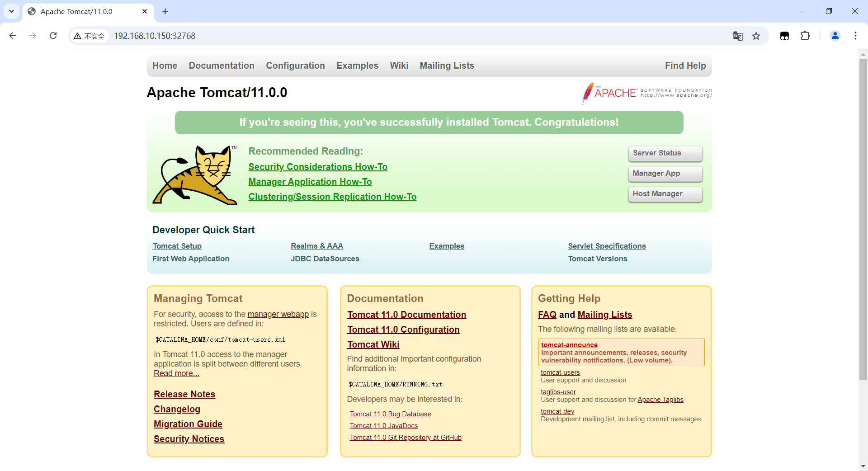The image size is (868, 471).
Task: Click the browser forward arrow
Action: 33,36
